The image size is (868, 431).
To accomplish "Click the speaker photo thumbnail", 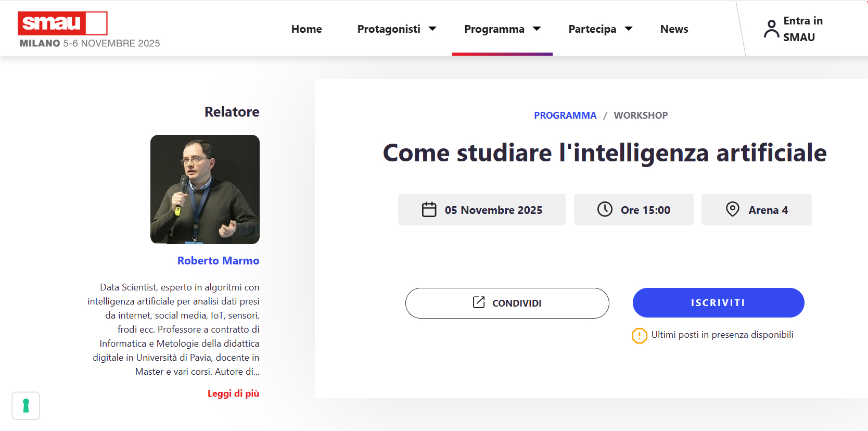I will [205, 189].
